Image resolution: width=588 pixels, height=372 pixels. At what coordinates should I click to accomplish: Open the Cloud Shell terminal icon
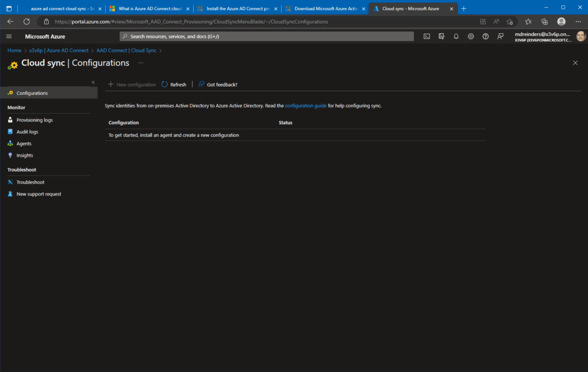[426, 36]
